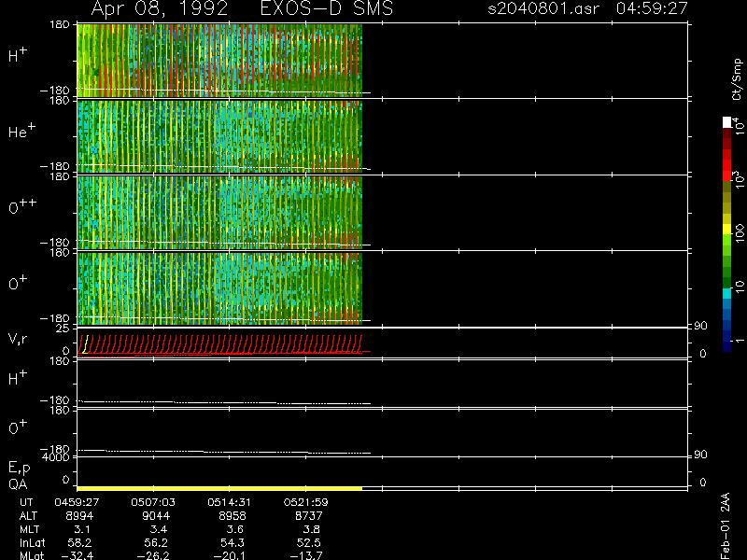Click the 'EXOS-D SMS' title text
747x560 pixels.
[327, 8]
